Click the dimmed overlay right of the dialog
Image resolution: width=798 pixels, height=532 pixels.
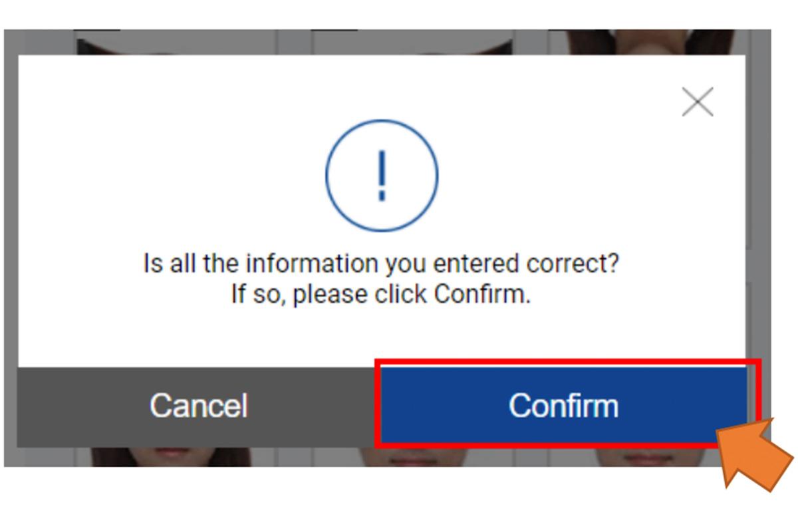click(x=758, y=199)
